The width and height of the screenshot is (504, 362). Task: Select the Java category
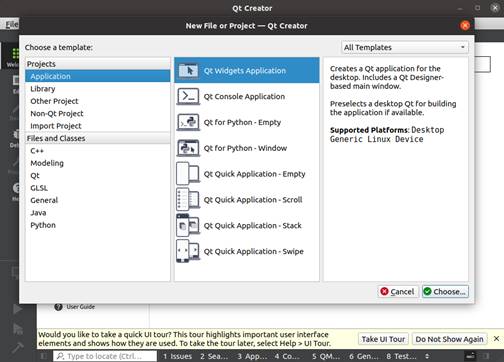pos(98,212)
